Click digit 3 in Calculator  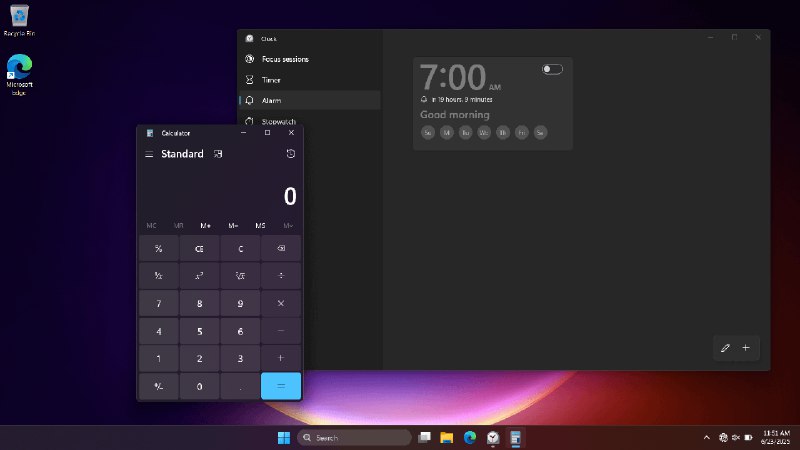click(x=240, y=358)
